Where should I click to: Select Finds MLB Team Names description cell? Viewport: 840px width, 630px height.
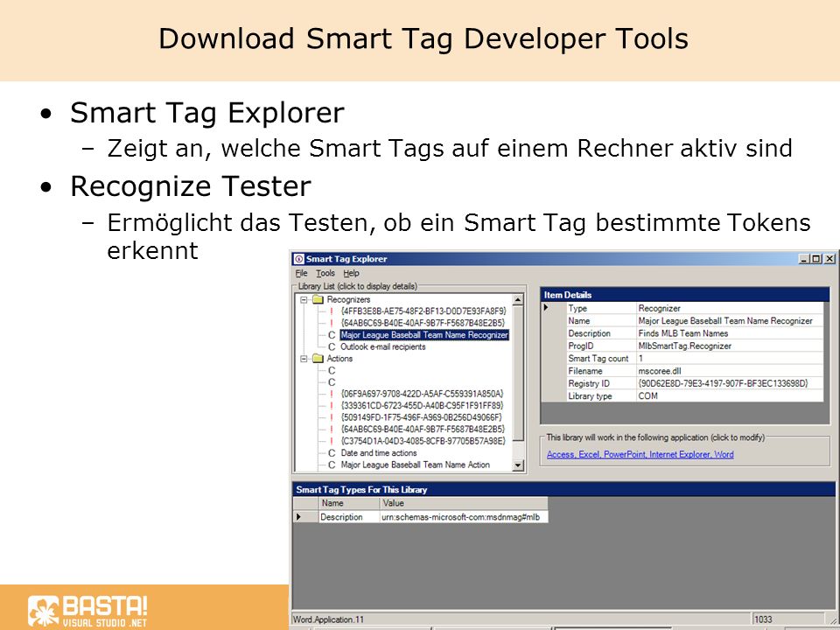pos(730,333)
